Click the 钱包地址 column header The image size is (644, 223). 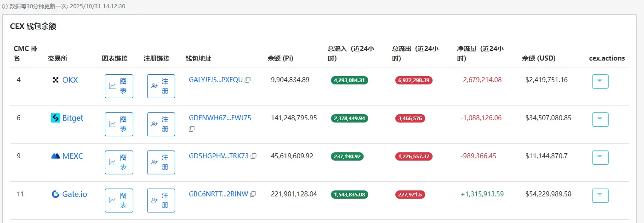pyautogui.click(x=199, y=58)
